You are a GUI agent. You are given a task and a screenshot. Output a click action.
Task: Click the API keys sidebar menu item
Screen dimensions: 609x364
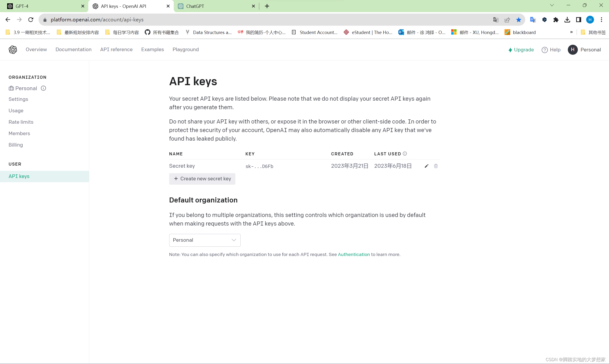tap(19, 176)
